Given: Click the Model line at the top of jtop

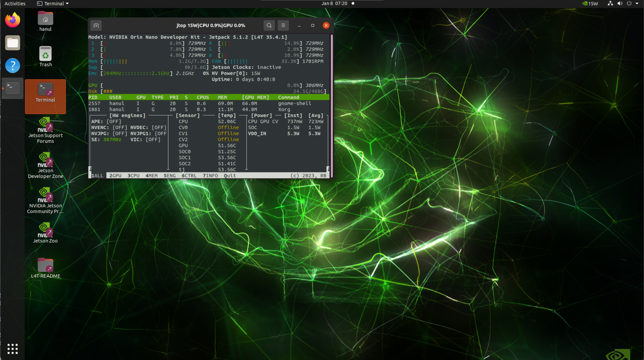Looking at the screenshot, I should tap(188, 37).
